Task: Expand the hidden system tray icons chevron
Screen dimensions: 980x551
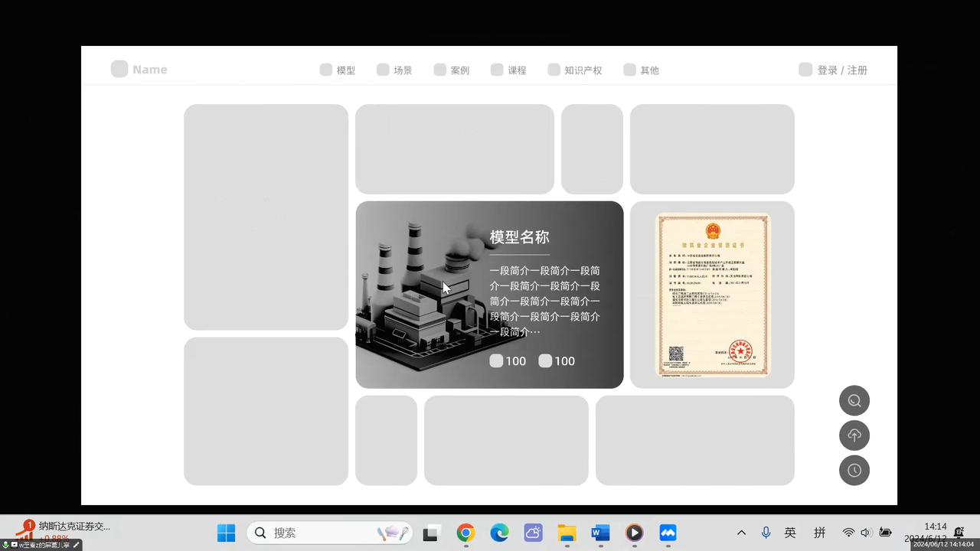Action: [741, 533]
